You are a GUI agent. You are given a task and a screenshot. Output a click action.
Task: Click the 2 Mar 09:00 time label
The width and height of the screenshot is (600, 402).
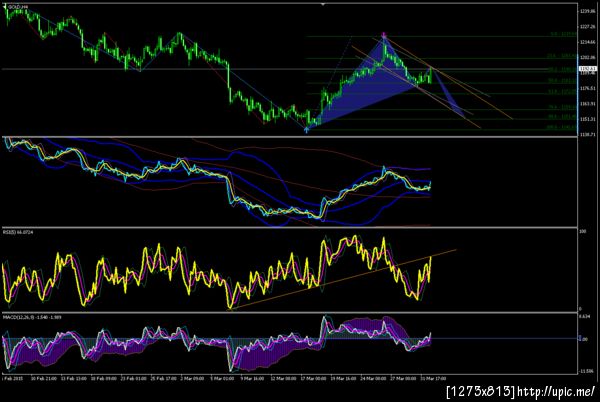point(192,379)
